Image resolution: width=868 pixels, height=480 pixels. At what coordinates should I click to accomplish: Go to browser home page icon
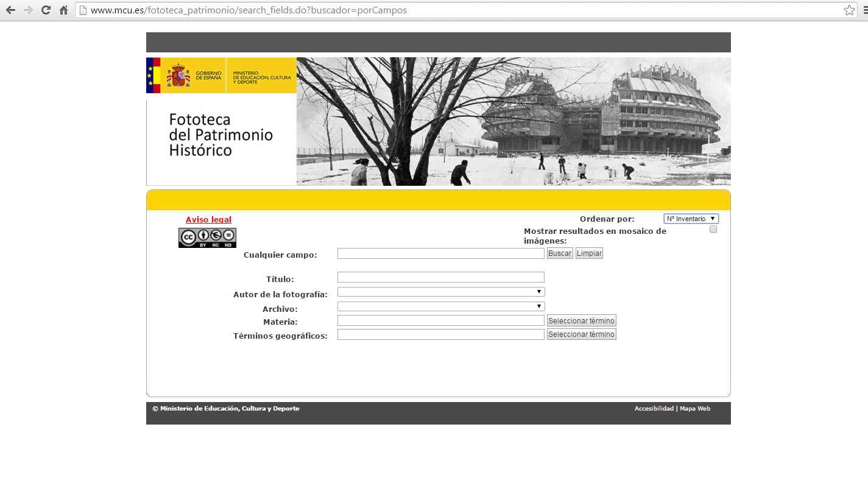[63, 10]
